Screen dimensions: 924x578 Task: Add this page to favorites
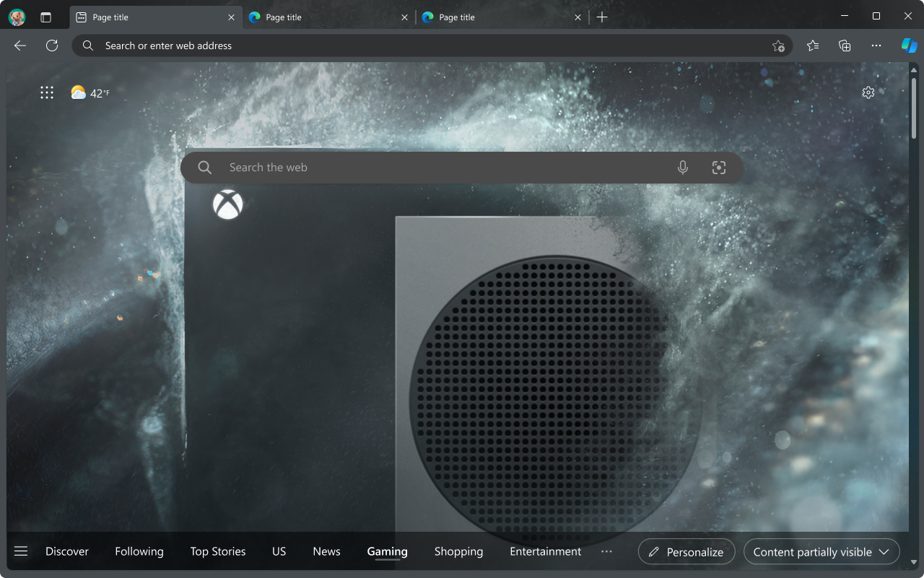(778, 46)
